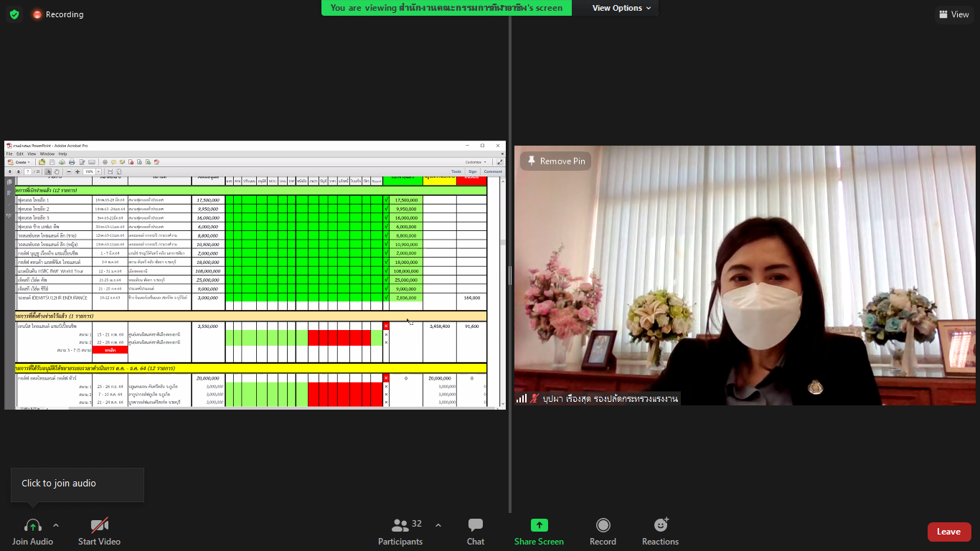Click the divider between shared screen and video
Viewport: 980px width, 551px height.
510,275
